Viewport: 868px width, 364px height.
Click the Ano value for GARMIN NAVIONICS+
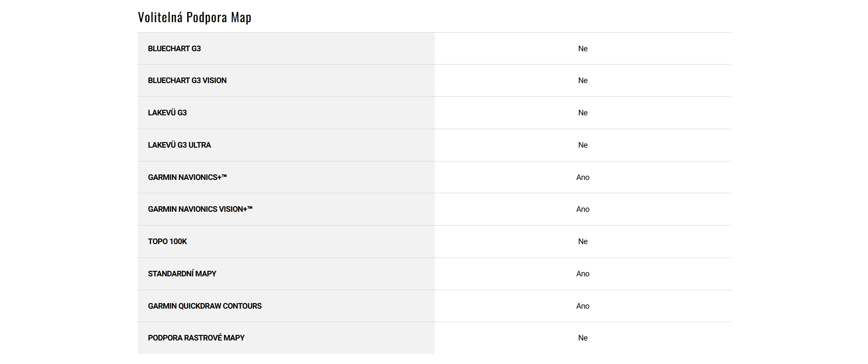click(583, 177)
